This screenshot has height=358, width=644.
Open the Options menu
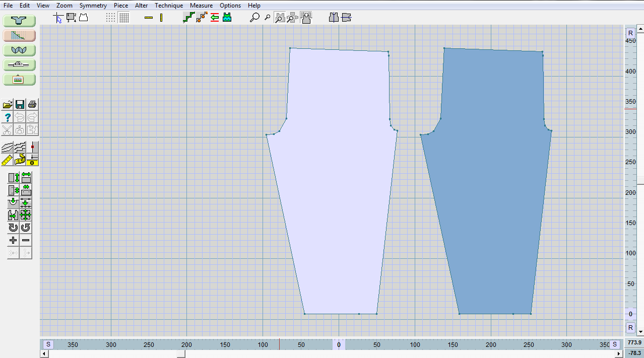[230, 5]
